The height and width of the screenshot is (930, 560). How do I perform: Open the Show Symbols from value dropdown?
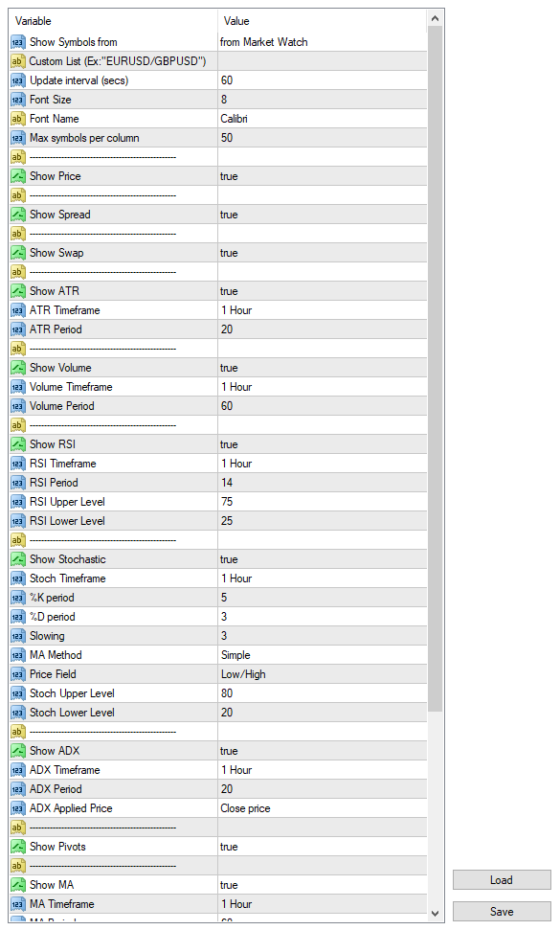click(x=323, y=42)
